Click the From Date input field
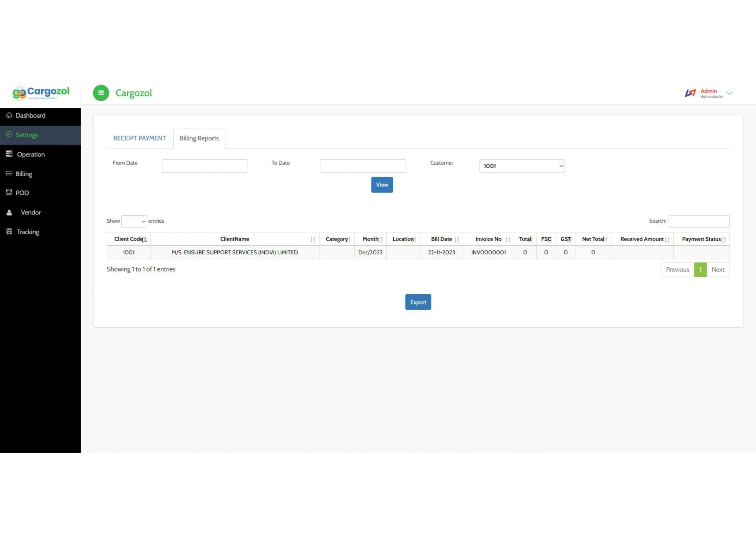 pyautogui.click(x=204, y=166)
